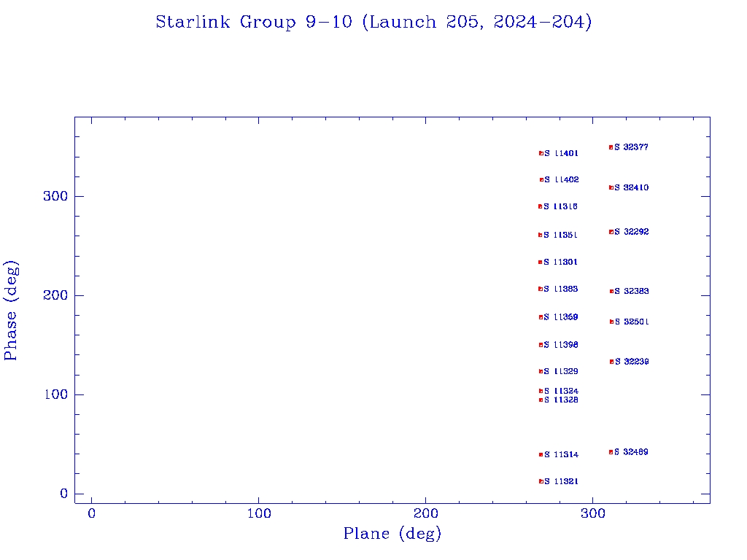747x560 pixels.
Task: Click the Phase axis tick label 0
Action: pos(64,494)
